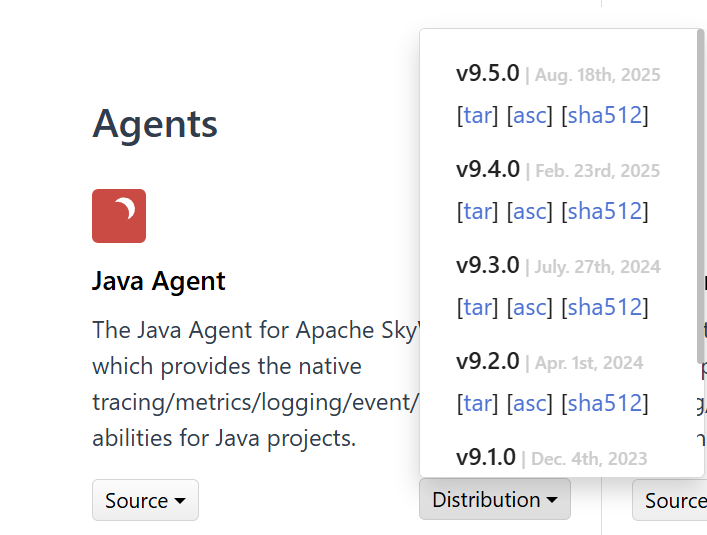Open the v9.5.0 sha512 checksum link

[605, 115]
